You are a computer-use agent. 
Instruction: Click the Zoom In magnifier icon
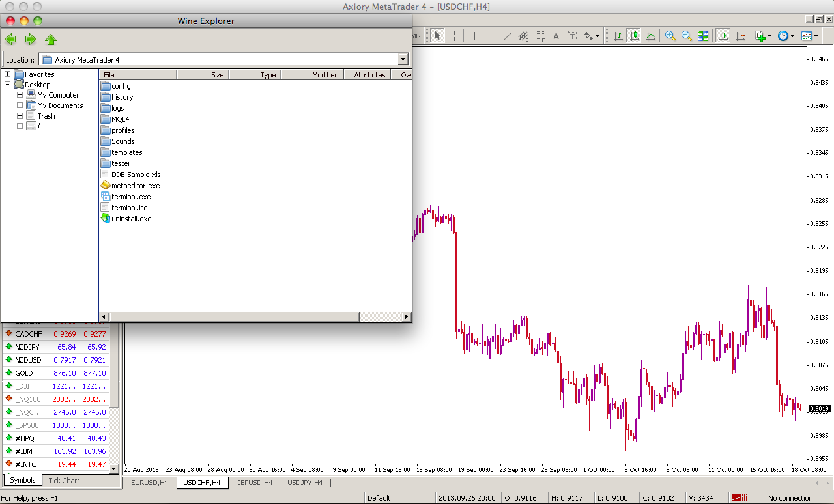pos(670,36)
